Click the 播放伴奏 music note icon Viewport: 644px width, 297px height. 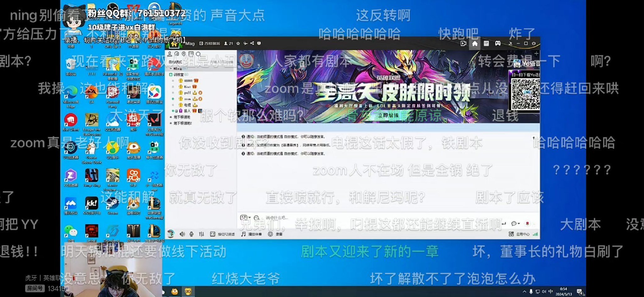click(244, 234)
